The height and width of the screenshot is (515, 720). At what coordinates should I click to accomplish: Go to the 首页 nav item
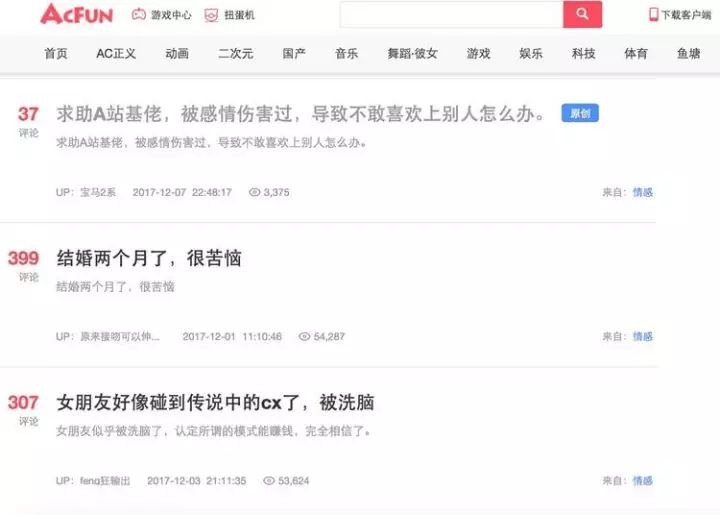tap(56, 54)
